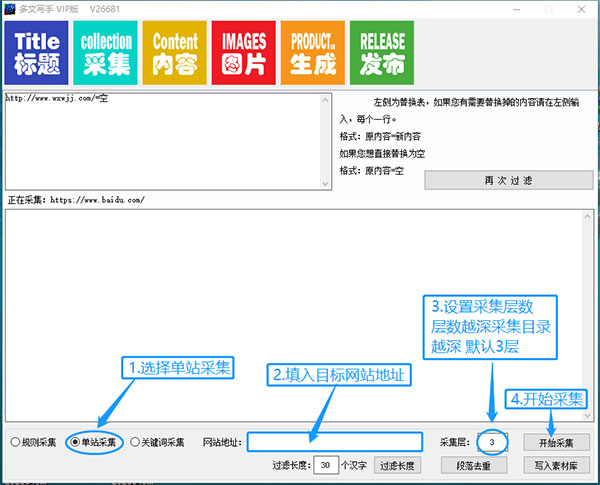Screen dimensions: 600x485
Task: Open the red IMAGES 图片 tile
Action: [244, 53]
